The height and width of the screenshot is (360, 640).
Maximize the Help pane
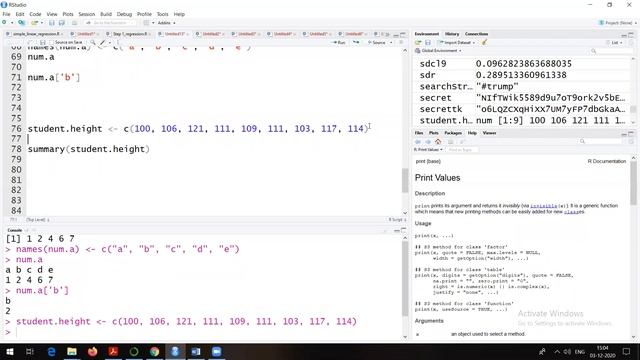(x=631, y=133)
